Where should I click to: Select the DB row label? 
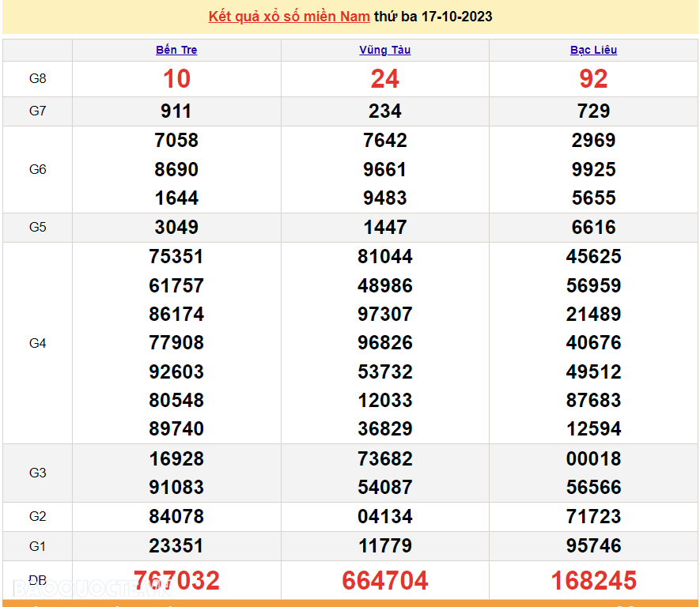(37, 578)
